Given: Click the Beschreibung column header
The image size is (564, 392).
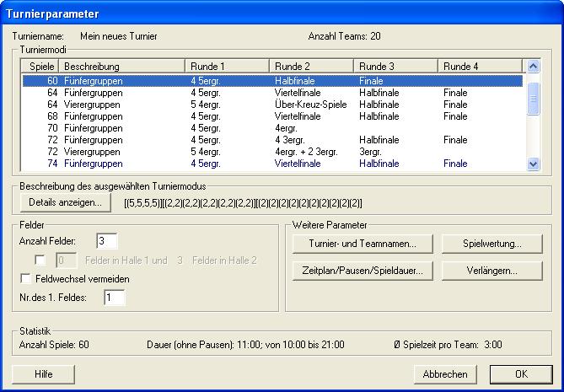Looking at the screenshot, I should coord(122,66).
